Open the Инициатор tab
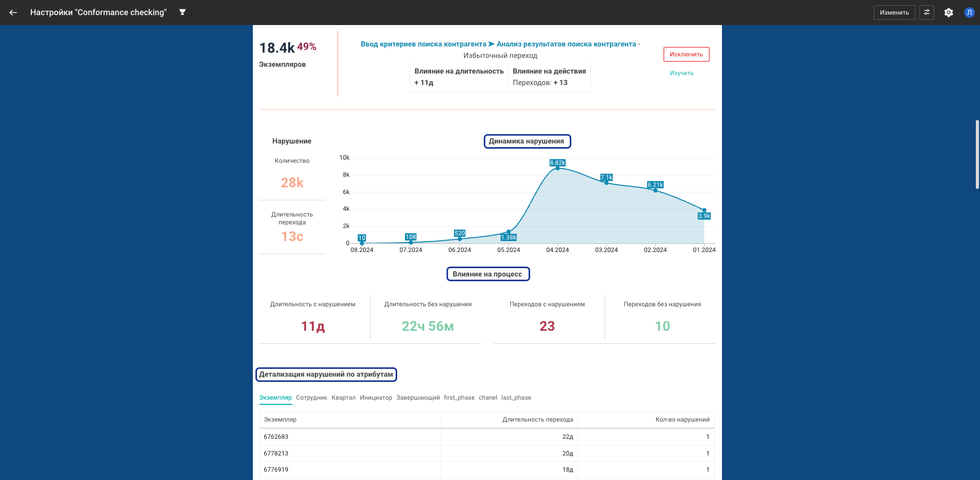The height and width of the screenshot is (480, 980). pyautogui.click(x=376, y=398)
